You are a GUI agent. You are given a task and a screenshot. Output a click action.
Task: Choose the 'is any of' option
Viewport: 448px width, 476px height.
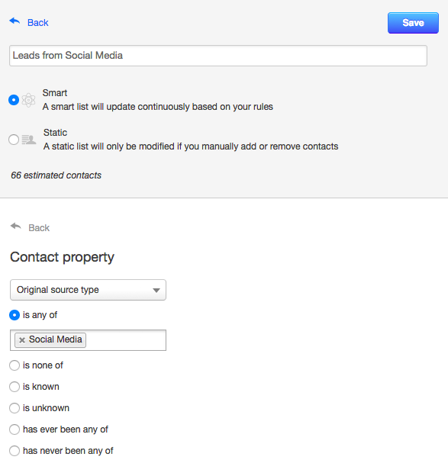click(x=15, y=315)
